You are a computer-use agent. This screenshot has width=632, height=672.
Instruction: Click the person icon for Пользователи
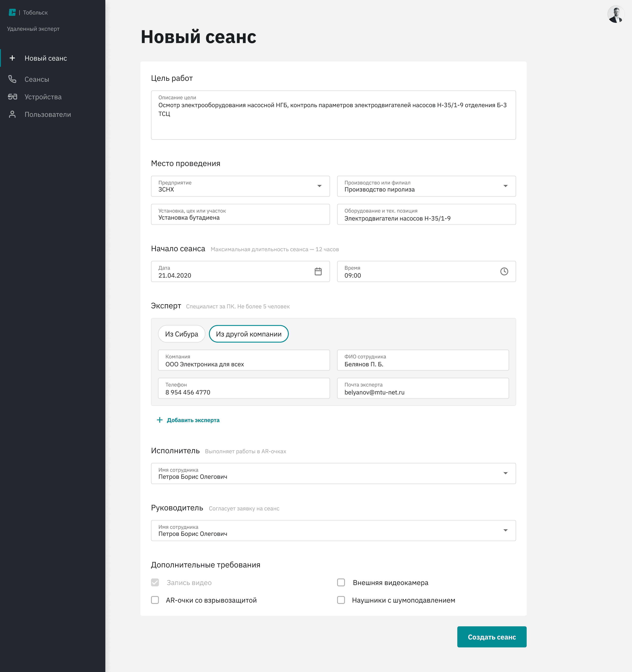pos(12,114)
